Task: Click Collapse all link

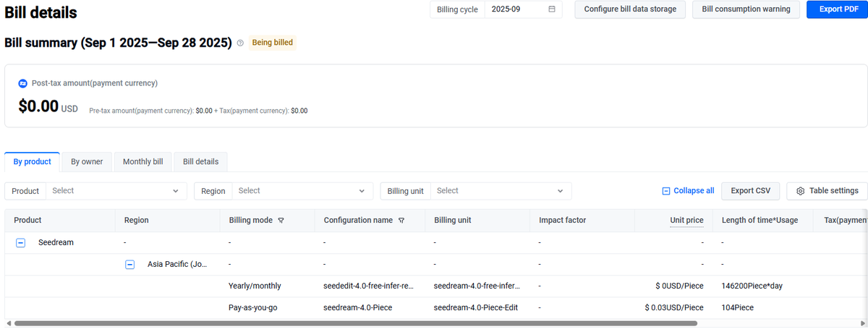Action: [688, 191]
